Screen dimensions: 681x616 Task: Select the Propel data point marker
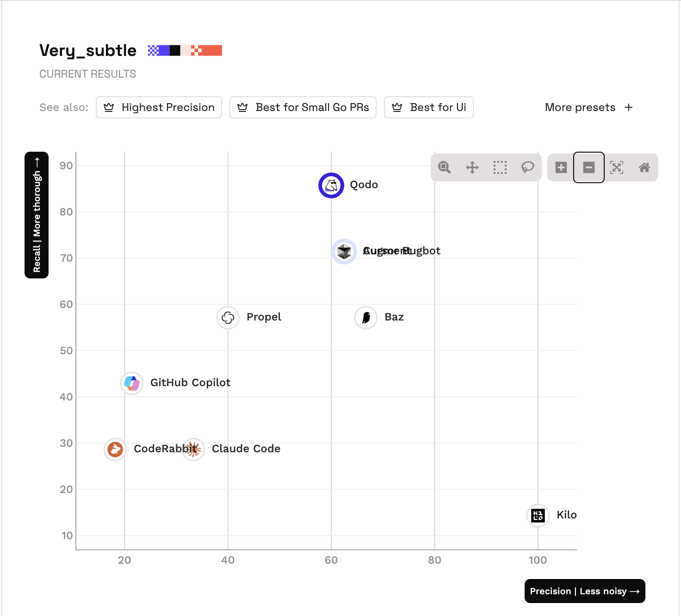click(228, 318)
